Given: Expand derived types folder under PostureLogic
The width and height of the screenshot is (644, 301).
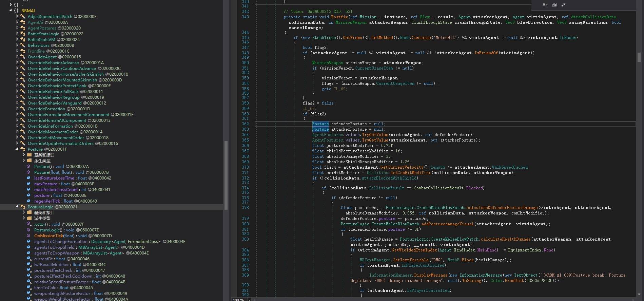Looking at the screenshot, I should pyautogui.click(x=24, y=218).
